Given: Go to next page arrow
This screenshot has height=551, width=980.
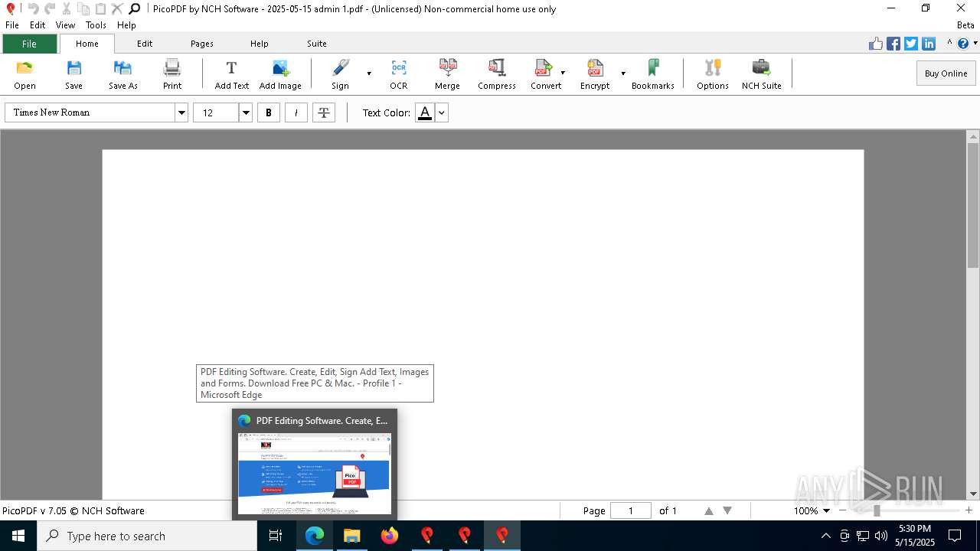Looking at the screenshot, I should 727,510.
